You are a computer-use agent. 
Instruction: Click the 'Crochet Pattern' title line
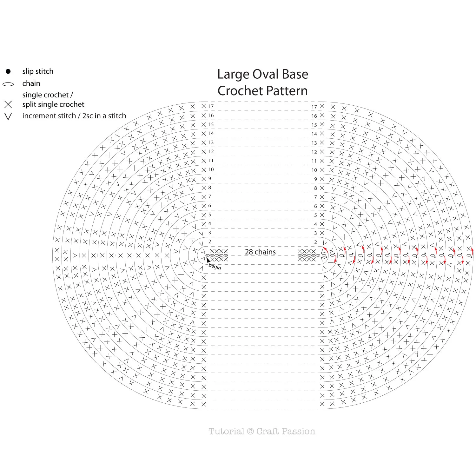[x=263, y=91]
